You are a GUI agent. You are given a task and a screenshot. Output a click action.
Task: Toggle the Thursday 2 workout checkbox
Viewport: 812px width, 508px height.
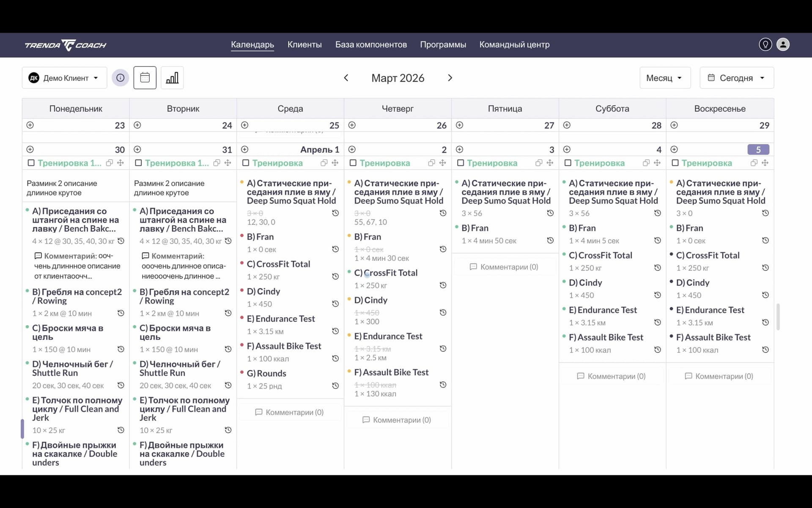point(353,163)
